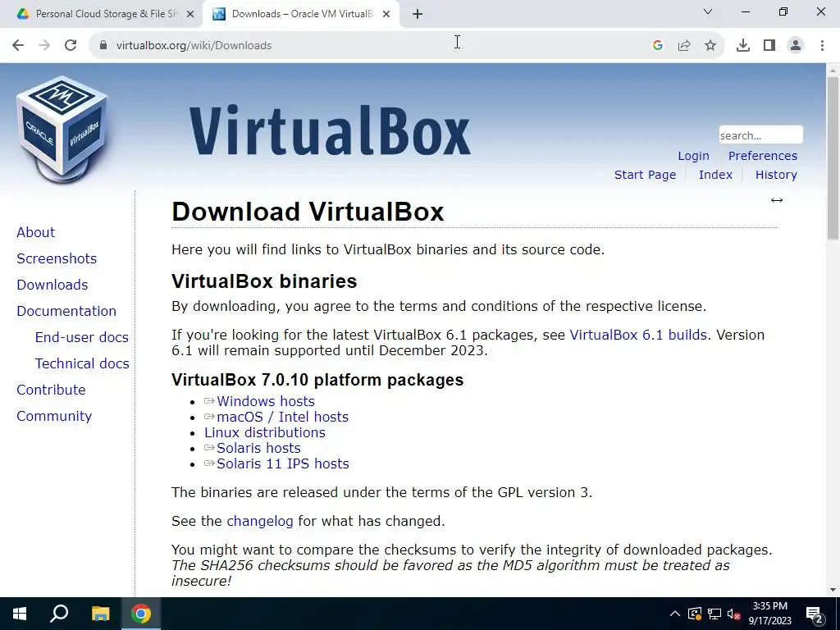This screenshot has height=630, width=840.
Task: Open the Login link
Action: point(693,156)
